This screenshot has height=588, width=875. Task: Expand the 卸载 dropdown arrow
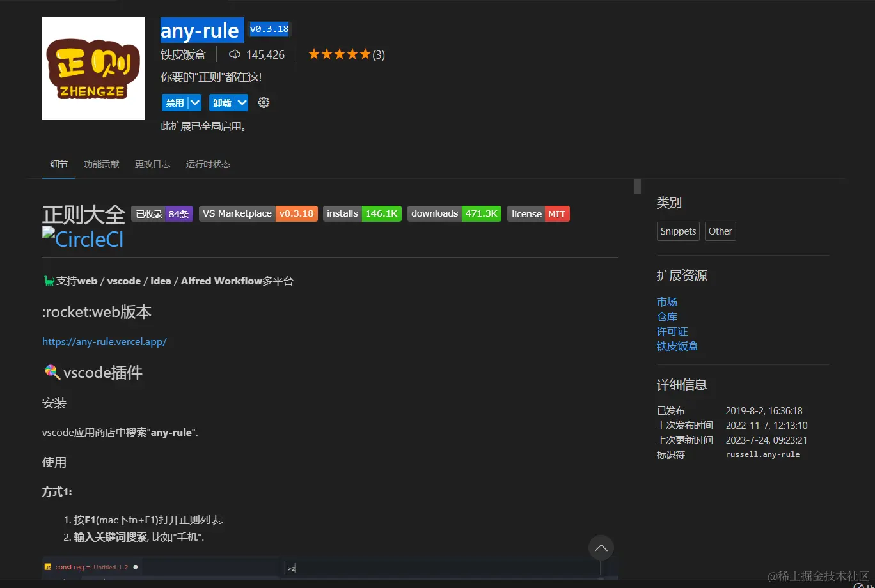242,102
